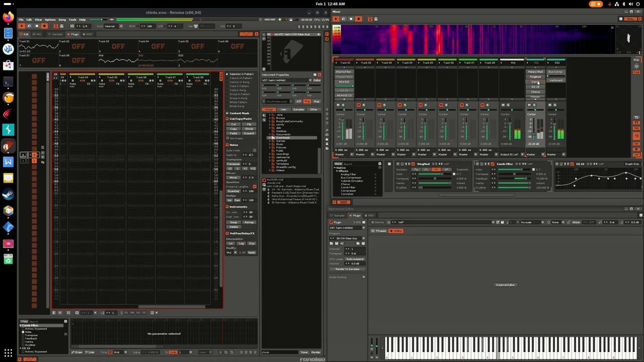
Task: Click the Quantize button
Action: coord(233,191)
